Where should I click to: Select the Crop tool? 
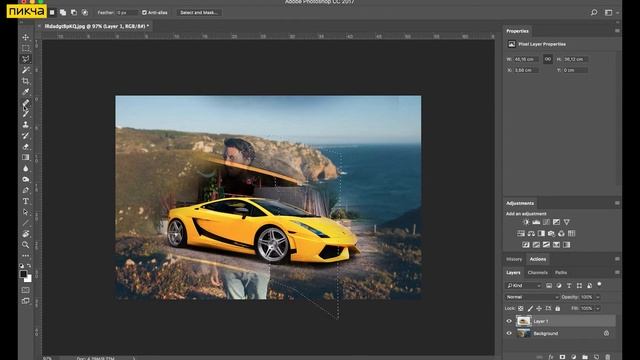point(26,81)
